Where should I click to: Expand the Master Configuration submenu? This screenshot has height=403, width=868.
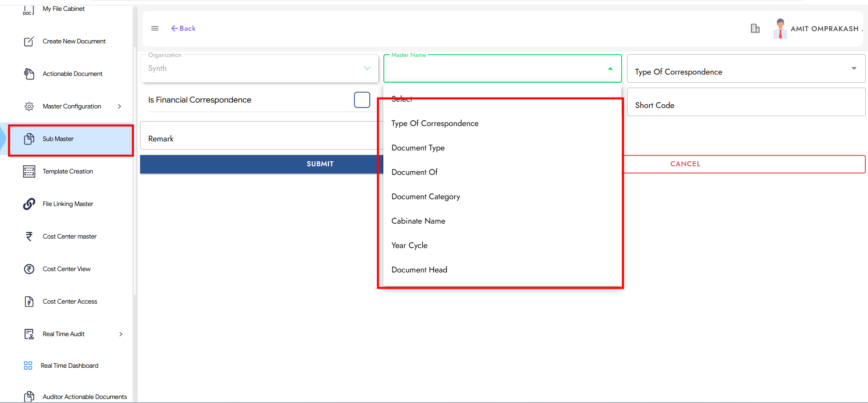pyautogui.click(x=120, y=106)
